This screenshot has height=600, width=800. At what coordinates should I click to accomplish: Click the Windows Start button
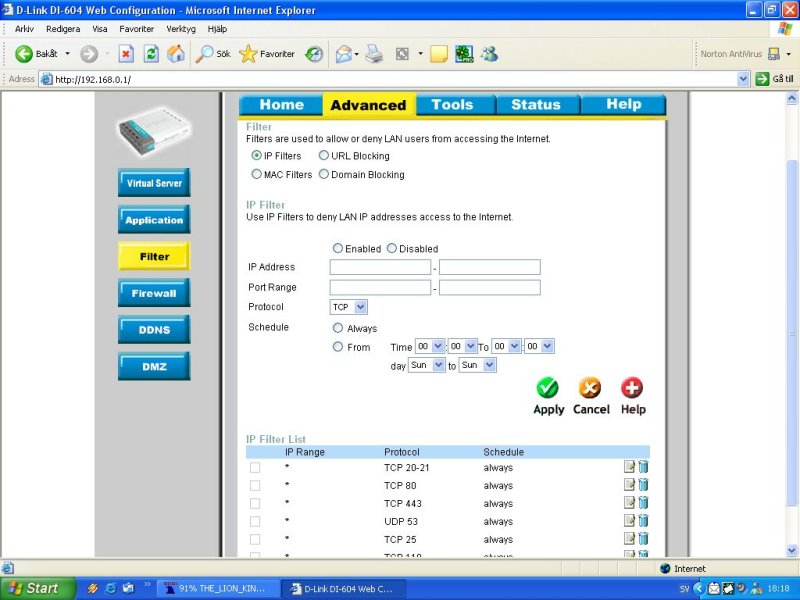click(37, 588)
